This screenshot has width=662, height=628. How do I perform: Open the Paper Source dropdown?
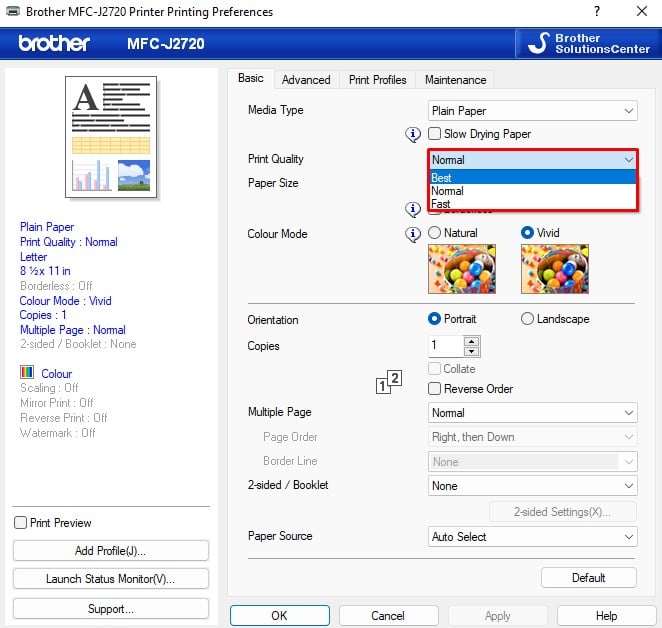532,536
